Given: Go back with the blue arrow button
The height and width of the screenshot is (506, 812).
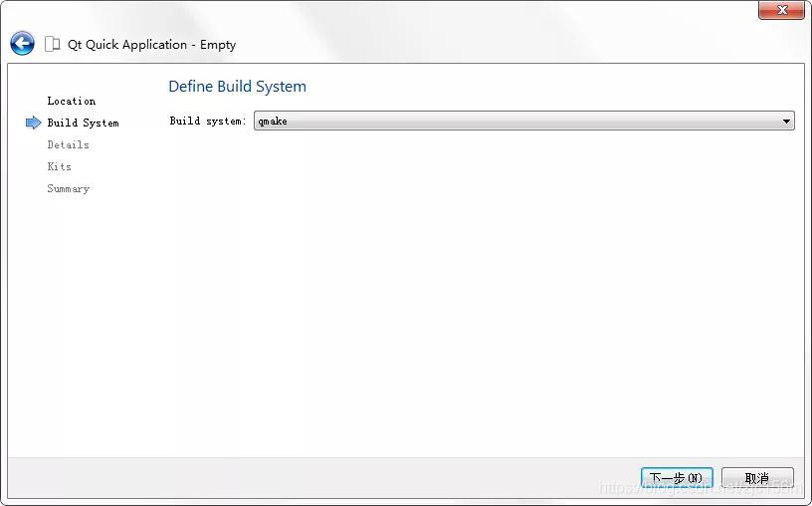Looking at the screenshot, I should point(22,44).
